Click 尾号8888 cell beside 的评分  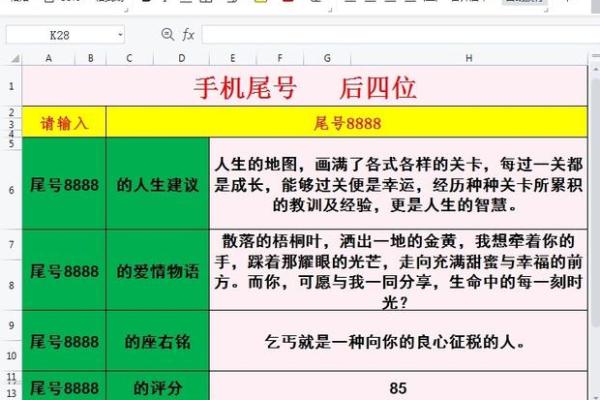[x=64, y=387]
